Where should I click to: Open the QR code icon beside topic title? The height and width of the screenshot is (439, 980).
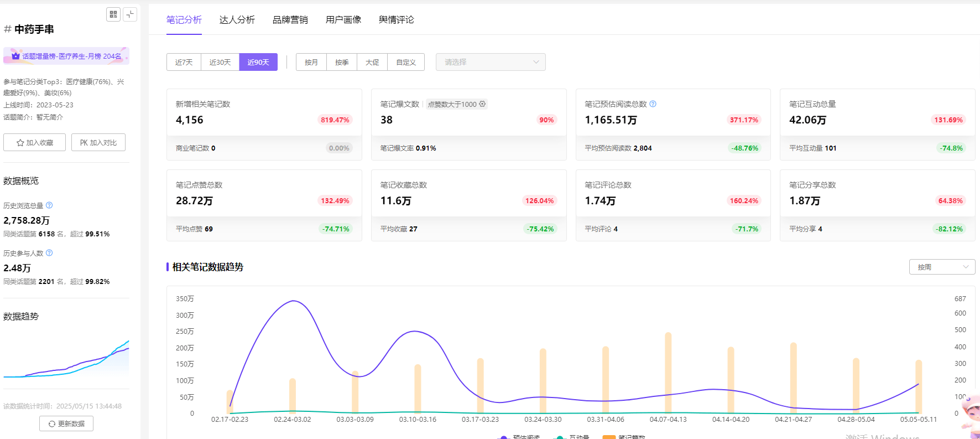[113, 14]
